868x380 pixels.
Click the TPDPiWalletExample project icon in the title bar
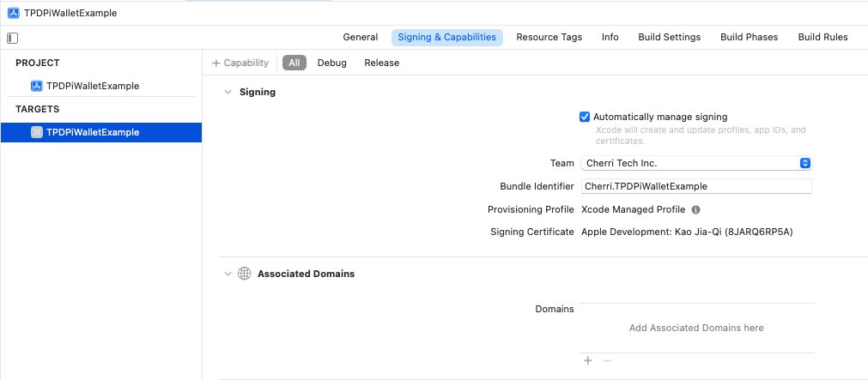[x=13, y=13]
